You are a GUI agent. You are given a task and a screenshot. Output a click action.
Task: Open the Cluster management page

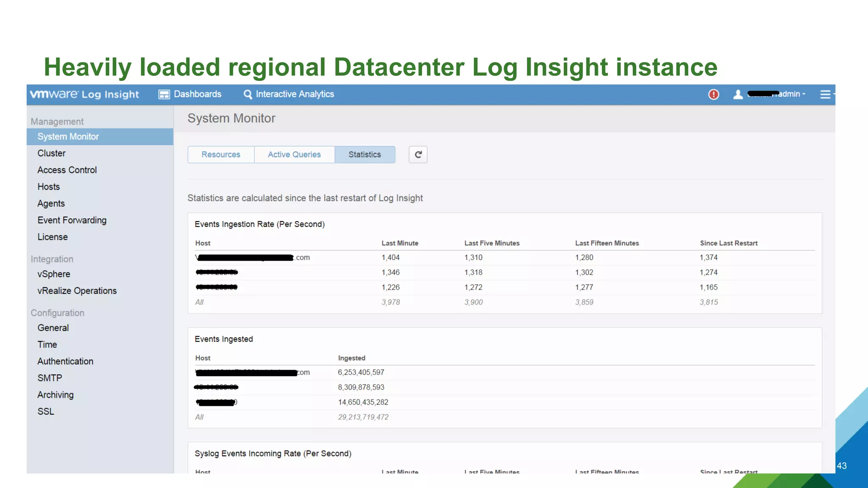(x=52, y=153)
